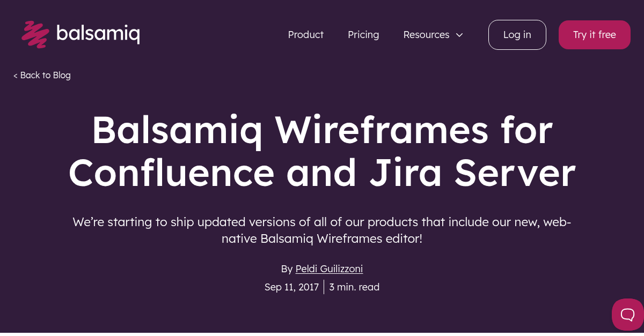Go to the Pricing page

(x=363, y=35)
